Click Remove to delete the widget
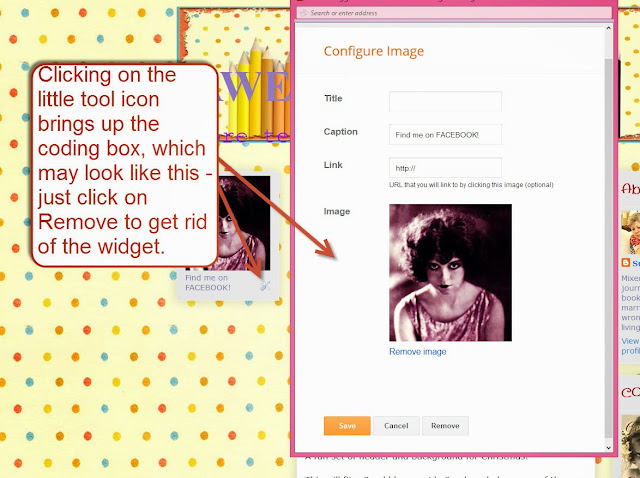 (445, 426)
